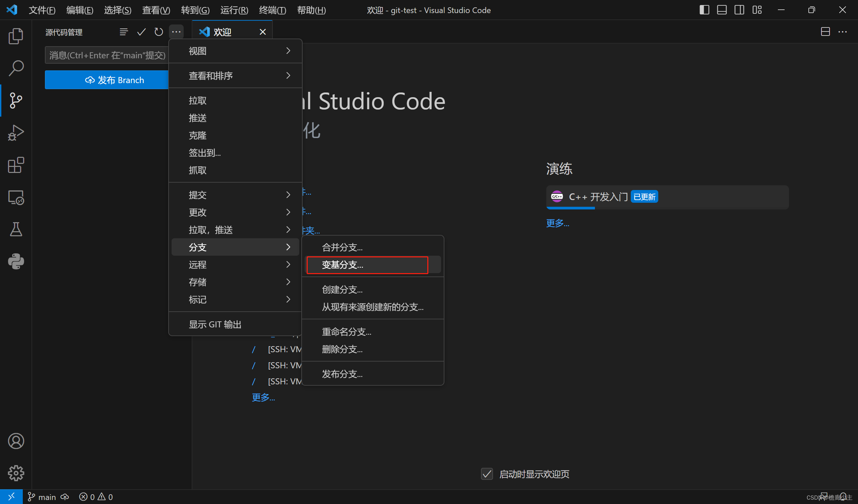The height and width of the screenshot is (504, 858).
Task: Choose 从现有来源创建新的分支...
Action: (x=373, y=307)
